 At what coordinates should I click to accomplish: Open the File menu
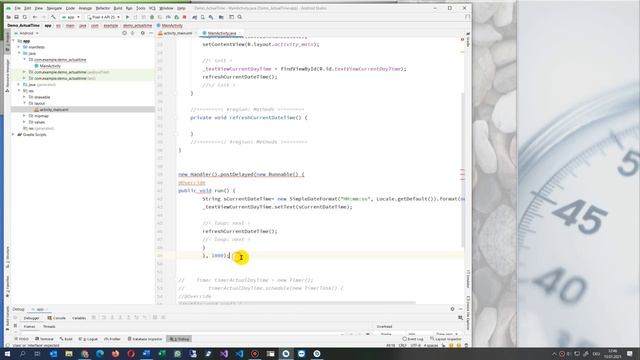pos(17,8)
